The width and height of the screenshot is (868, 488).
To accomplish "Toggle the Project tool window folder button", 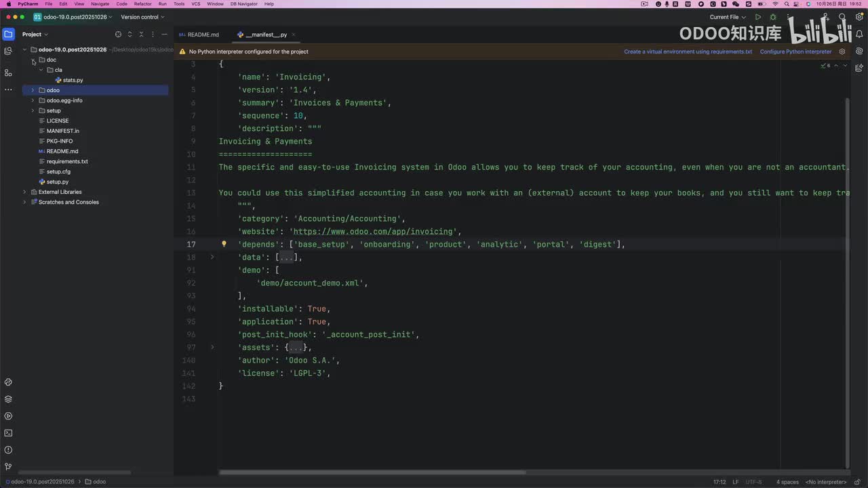I will (8, 34).
